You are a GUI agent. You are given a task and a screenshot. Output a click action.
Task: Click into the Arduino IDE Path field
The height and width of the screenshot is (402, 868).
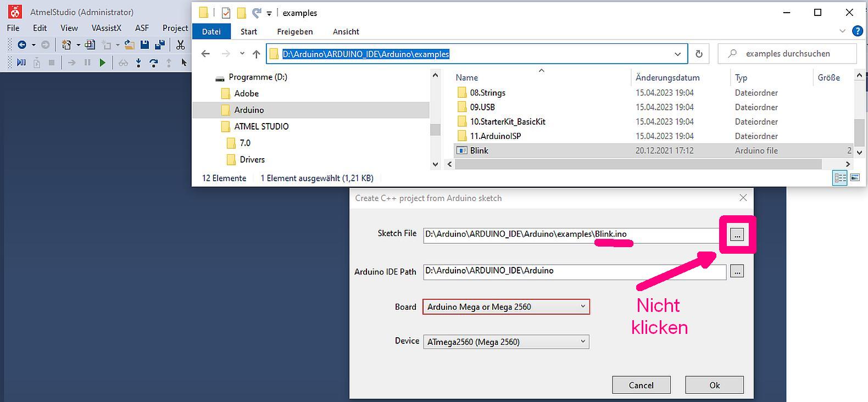click(575, 271)
